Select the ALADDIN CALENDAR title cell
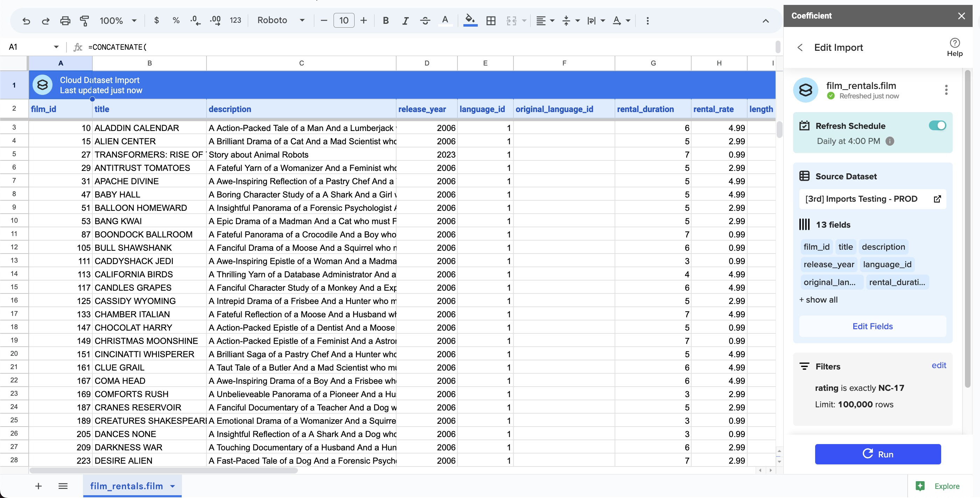Screen dimensions: 980x498 (x=149, y=128)
